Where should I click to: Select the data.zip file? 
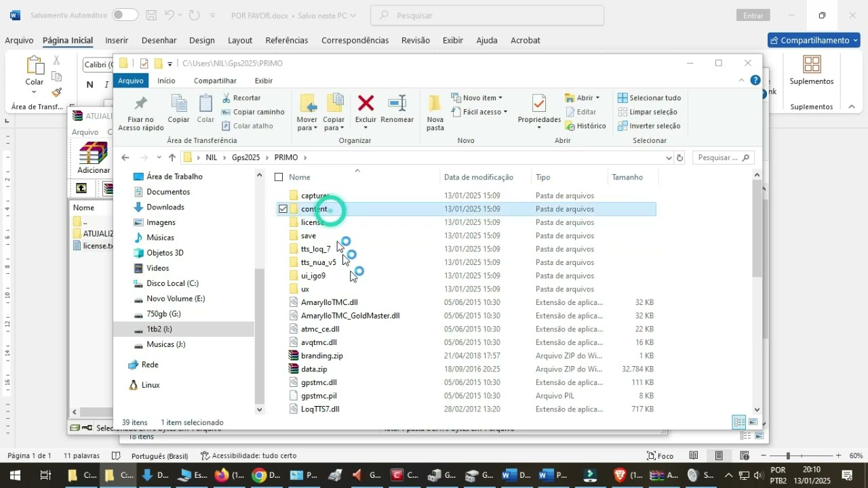(x=314, y=369)
